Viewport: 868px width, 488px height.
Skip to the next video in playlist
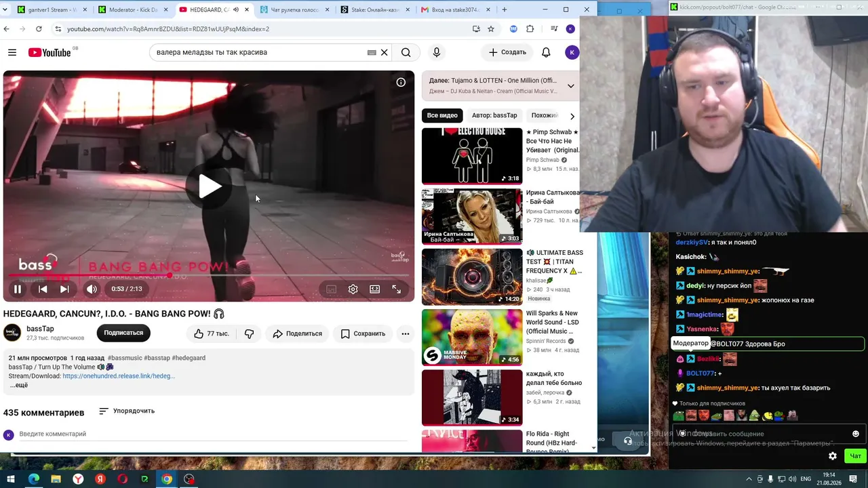pyautogui.click(x=64, y=289)
